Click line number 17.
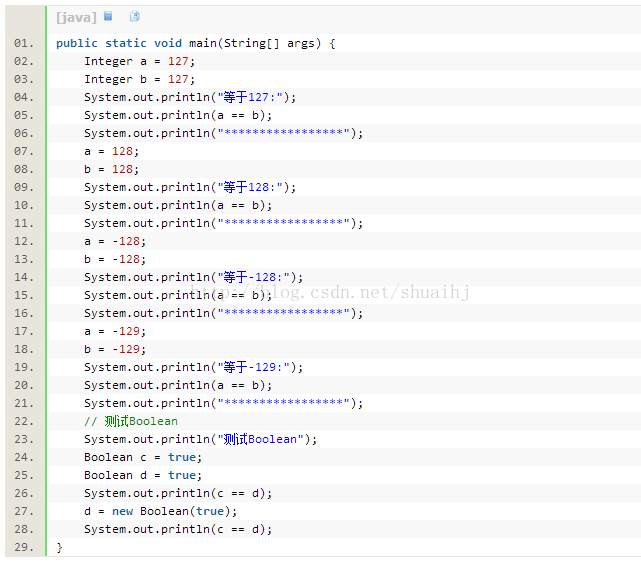Screen dimensions: 641x562 (24, 331)
